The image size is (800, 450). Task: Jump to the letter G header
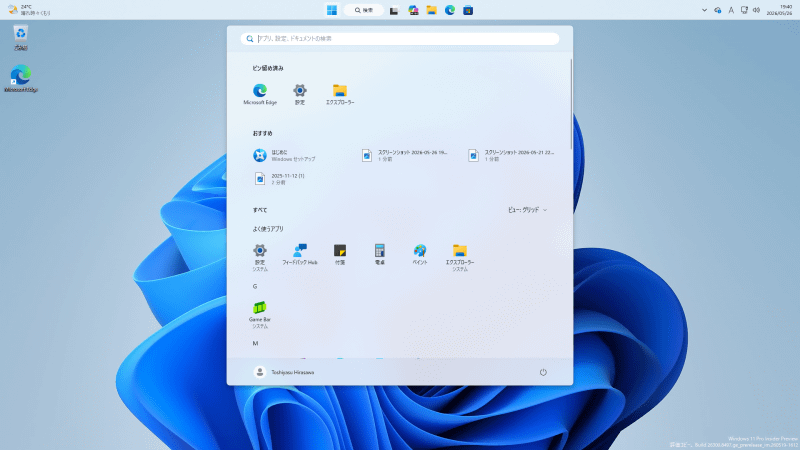(x=255, y=286)
